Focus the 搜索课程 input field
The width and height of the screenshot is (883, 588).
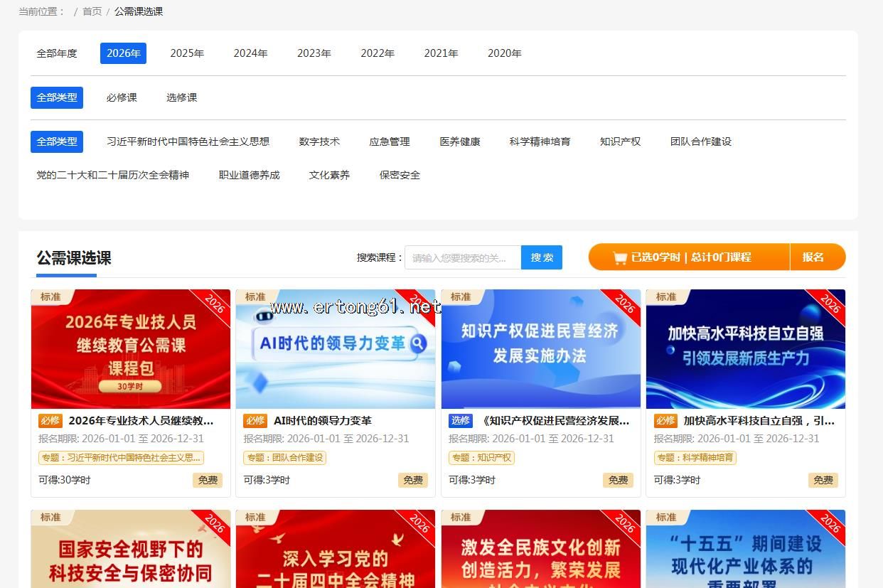tap(462, 257)
